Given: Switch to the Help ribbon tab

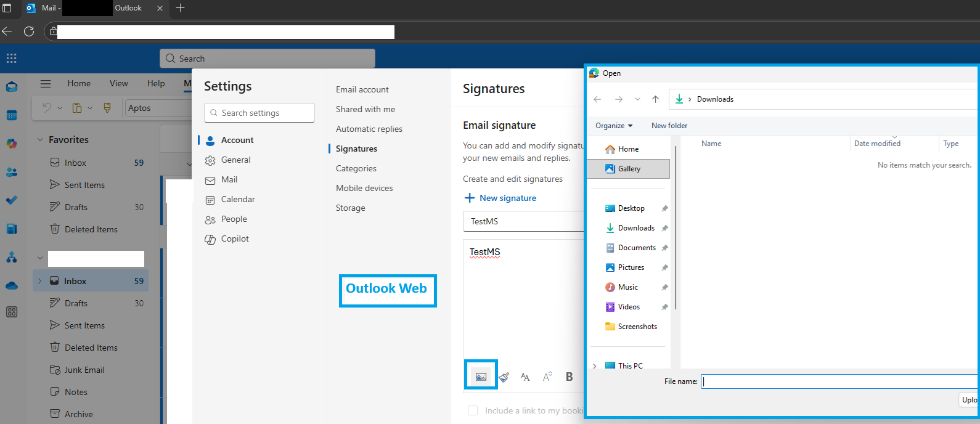Looking at the screenshot, I should coord(156,84).
